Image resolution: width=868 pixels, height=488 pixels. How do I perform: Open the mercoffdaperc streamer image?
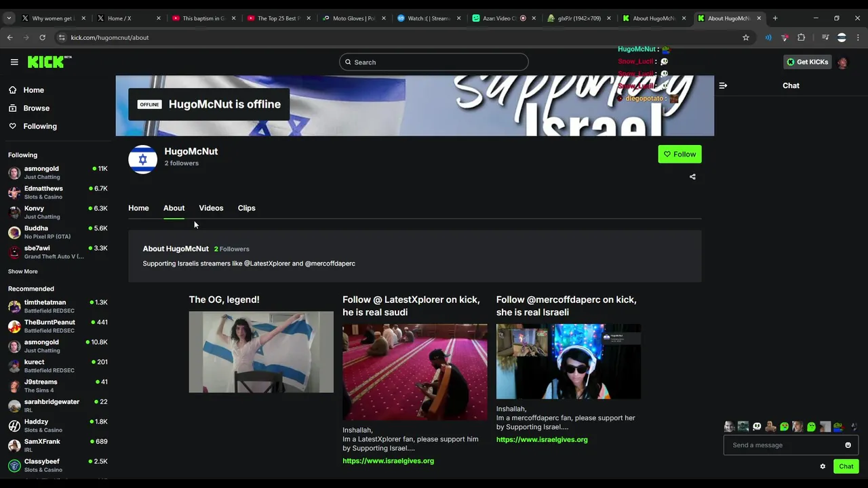568,361
